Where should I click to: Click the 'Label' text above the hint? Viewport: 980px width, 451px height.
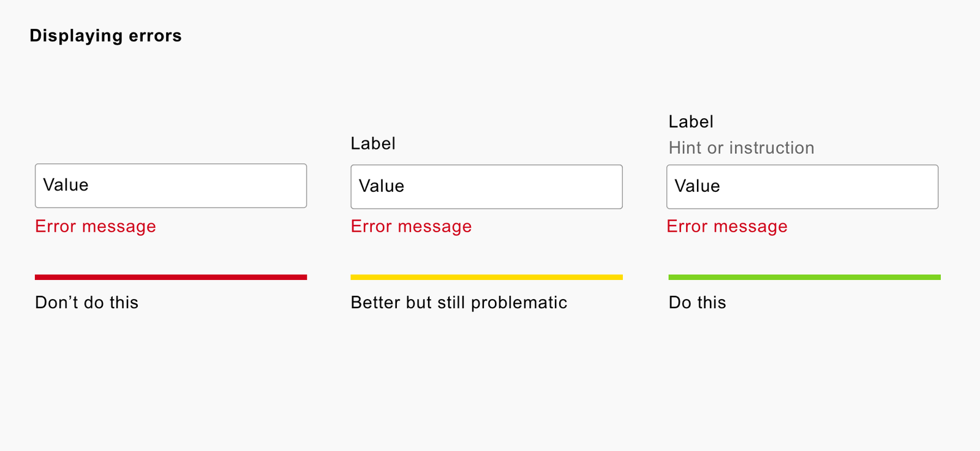[x=691, y=122]
